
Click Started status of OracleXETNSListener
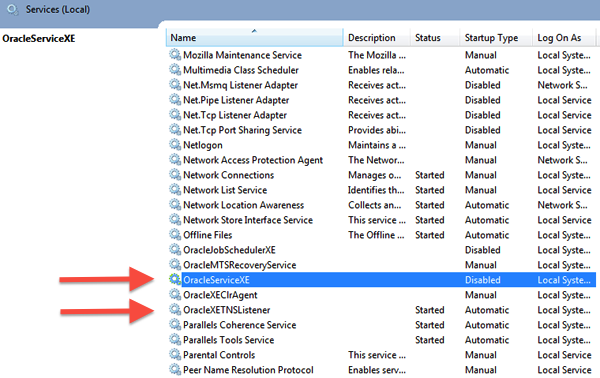coord(430,310)
